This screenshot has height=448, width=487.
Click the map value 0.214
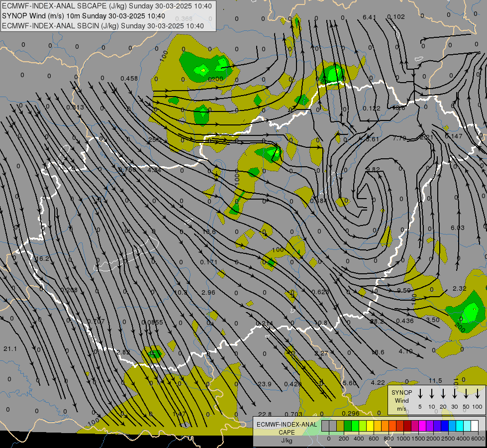pyautogui.click(x=264, y=324)
